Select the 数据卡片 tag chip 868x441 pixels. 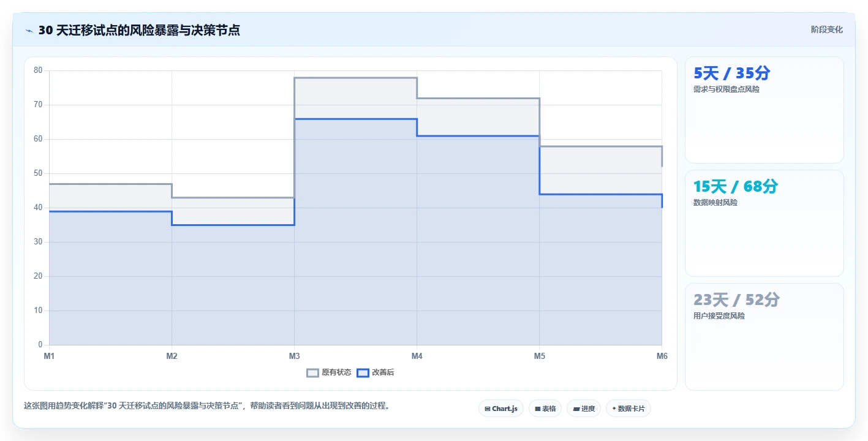[x=628, y=409]
